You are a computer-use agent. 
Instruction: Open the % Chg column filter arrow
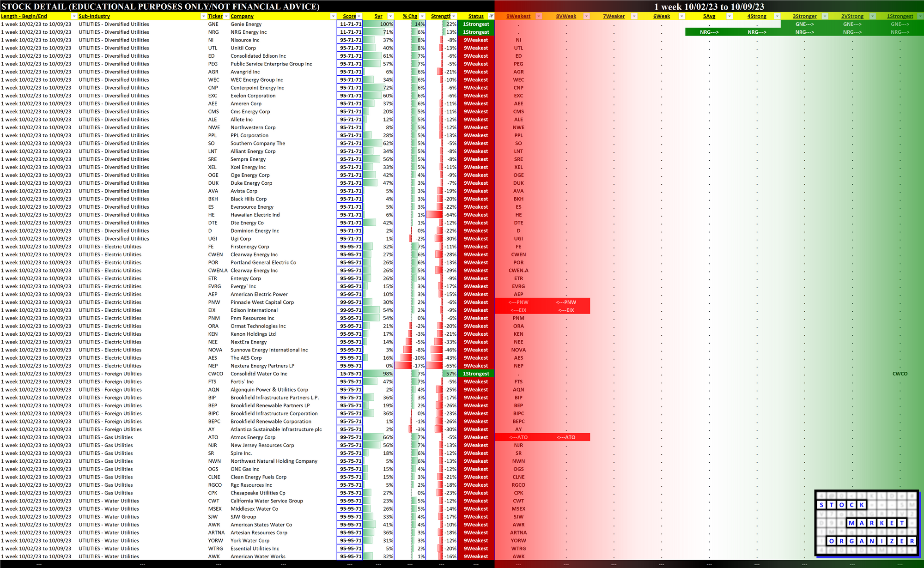click(422, 16)
